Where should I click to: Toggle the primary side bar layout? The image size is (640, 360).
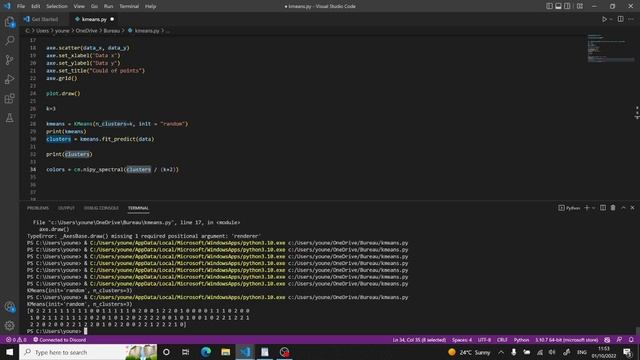549,6
